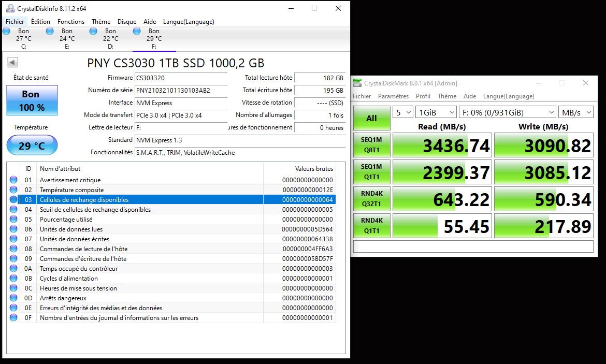Select the C: drive status orb

7,31
